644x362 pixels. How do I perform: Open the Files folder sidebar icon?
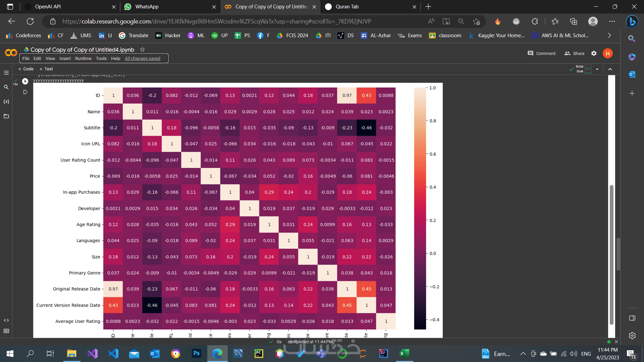coord(6,116)
